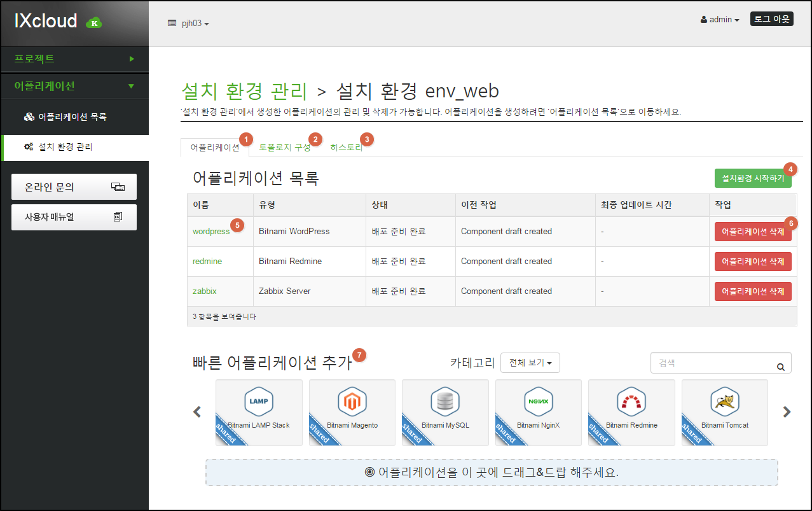Image resolution: width=812 pixels, height=511 pixels.
Task: Open 설치 환경 관리 in sidebar
Action: pyautogui.click(x=74, y=147)
